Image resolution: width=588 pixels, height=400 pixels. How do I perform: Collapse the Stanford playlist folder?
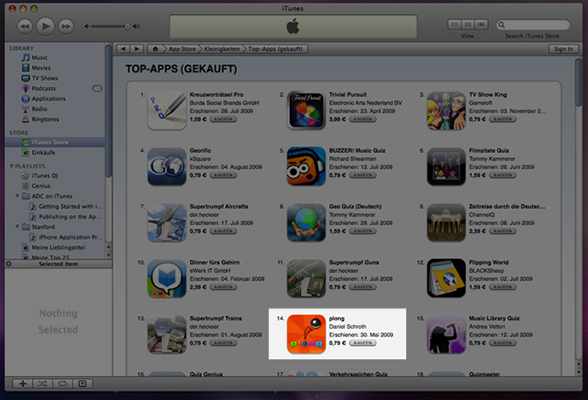tap(17, 226)
